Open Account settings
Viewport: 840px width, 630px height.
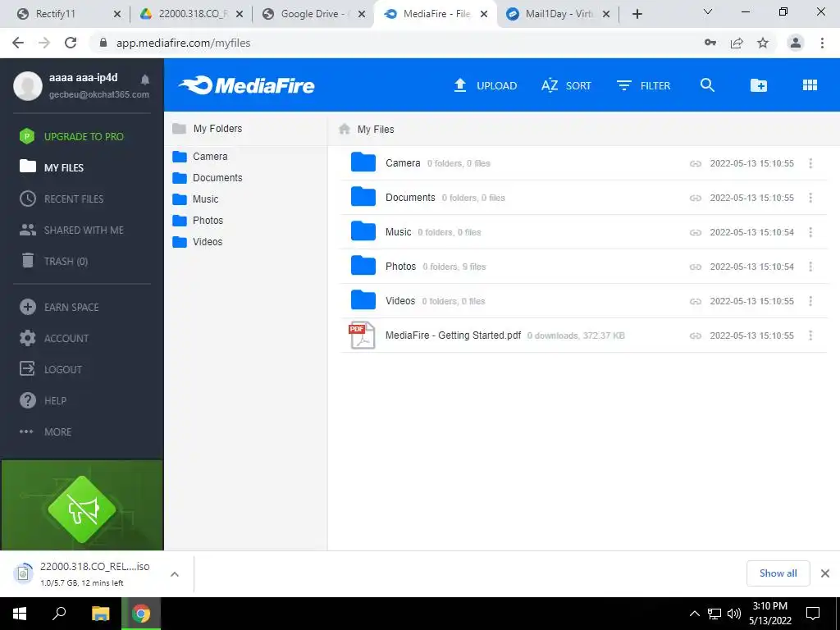coord(54,338)
